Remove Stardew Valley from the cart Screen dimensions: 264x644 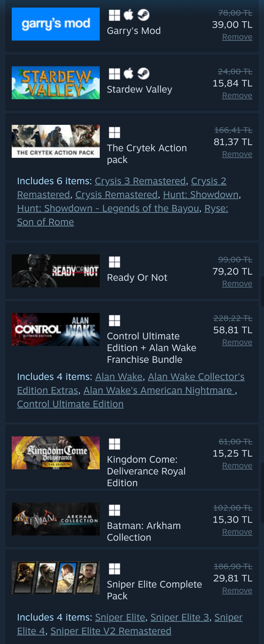(x=237, y=96)
